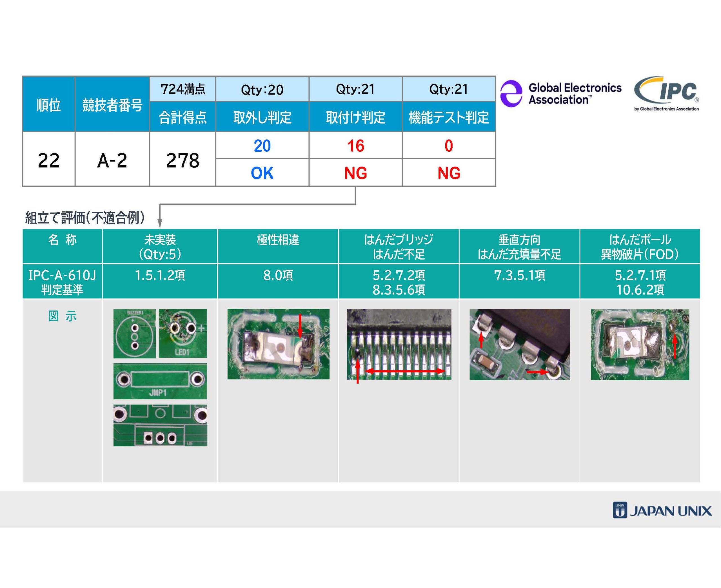
Task: Click the 未実装 (Qty:5) column header
Action: coord(160,247)
